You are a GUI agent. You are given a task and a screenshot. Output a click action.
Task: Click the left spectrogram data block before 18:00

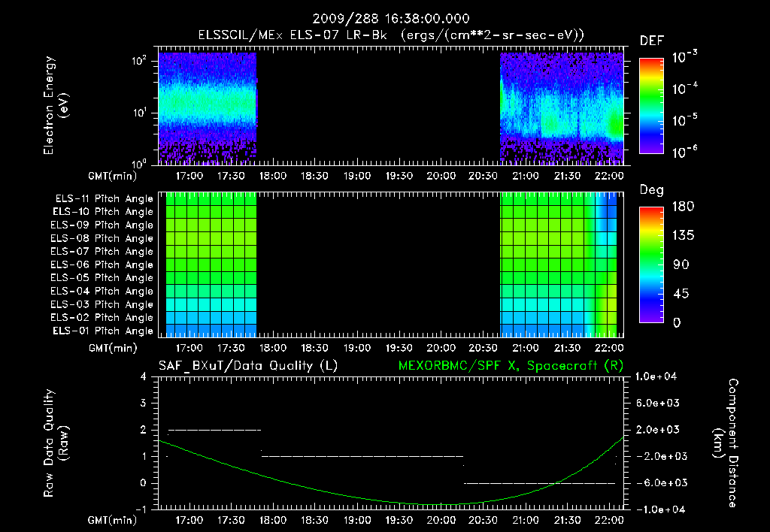tap(208, 107)
